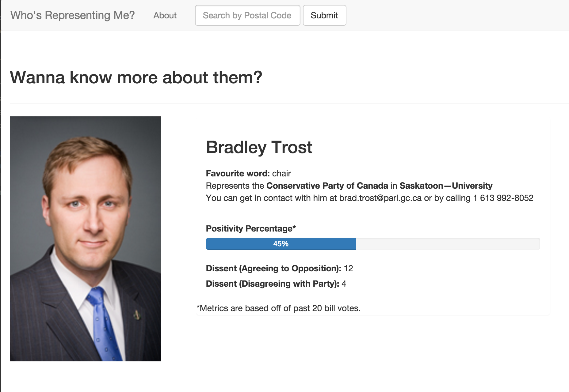Click the favourite word "chair"
Image resolution: width=569 pixels, height=392 pixels.
point(281,174)
